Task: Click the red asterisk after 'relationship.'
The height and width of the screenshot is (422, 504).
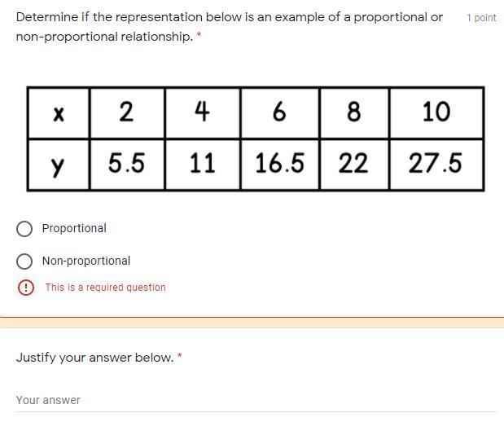Action: pyautogui.click(x=199, y=34)
